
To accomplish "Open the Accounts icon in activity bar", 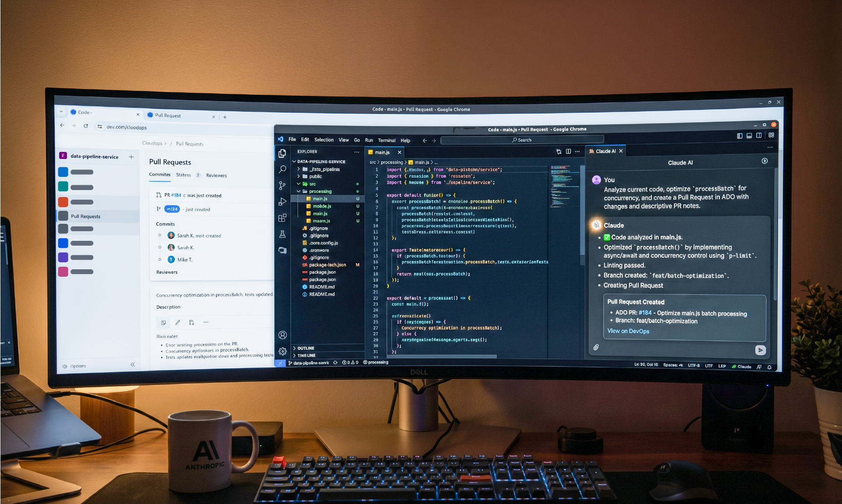I will [x=283, y=335].
